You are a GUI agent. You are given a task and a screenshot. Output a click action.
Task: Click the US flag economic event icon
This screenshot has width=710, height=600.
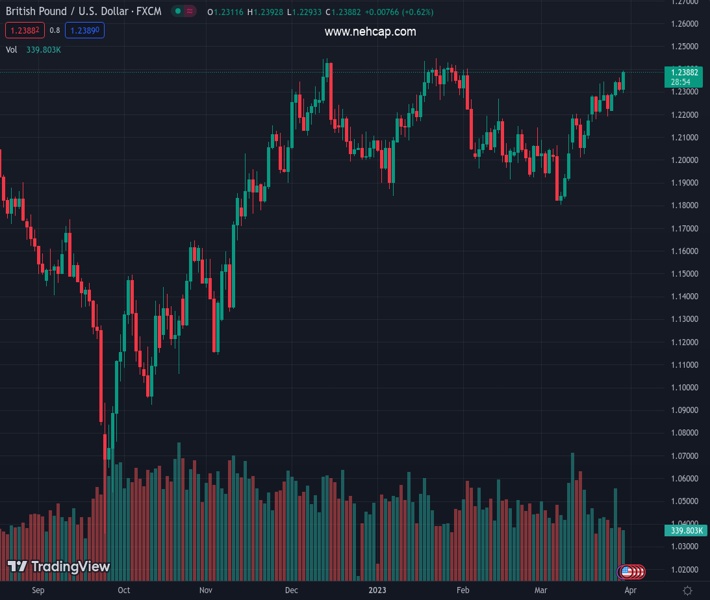627,572
